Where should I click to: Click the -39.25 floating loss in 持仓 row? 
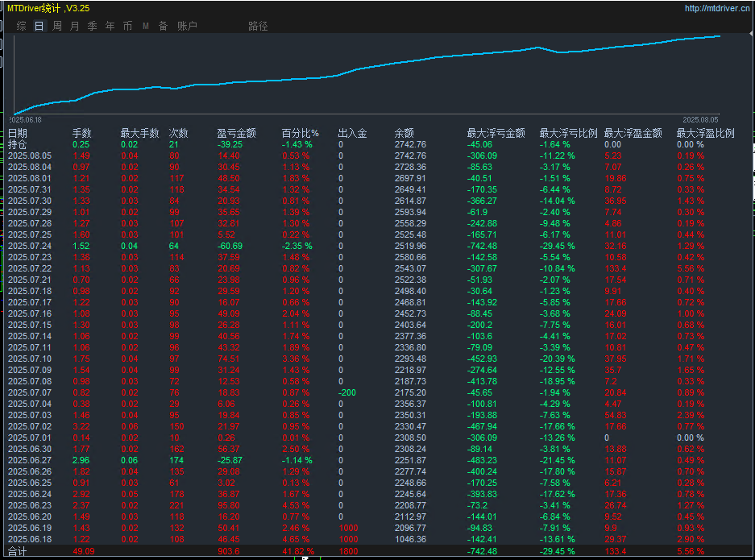pyautogui.click(x=230, y=144)
